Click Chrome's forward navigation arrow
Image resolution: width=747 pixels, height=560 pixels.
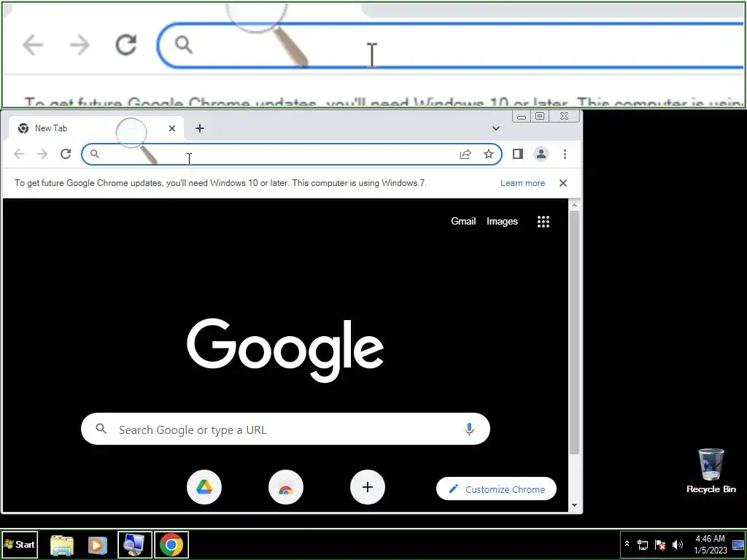[x=42, y=154]
